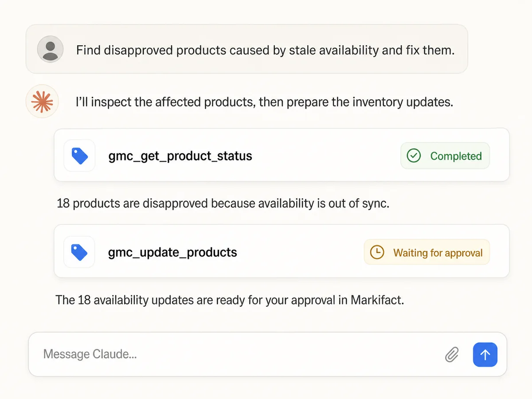Expand the gmc_update_products tool card
532x399 pixels.
tap(282, 252)
